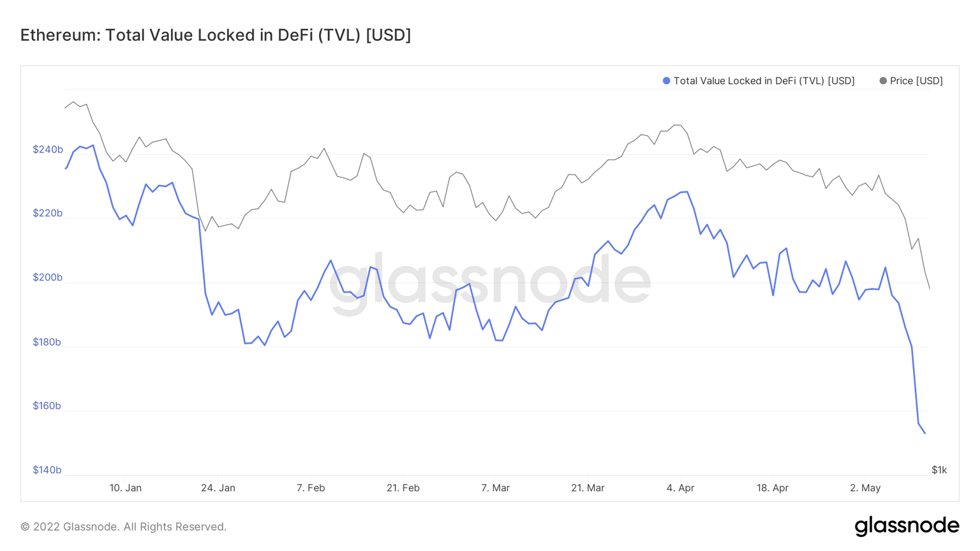Toggle the Price [USD] legend label
The image size is (980, 551).
916,81
